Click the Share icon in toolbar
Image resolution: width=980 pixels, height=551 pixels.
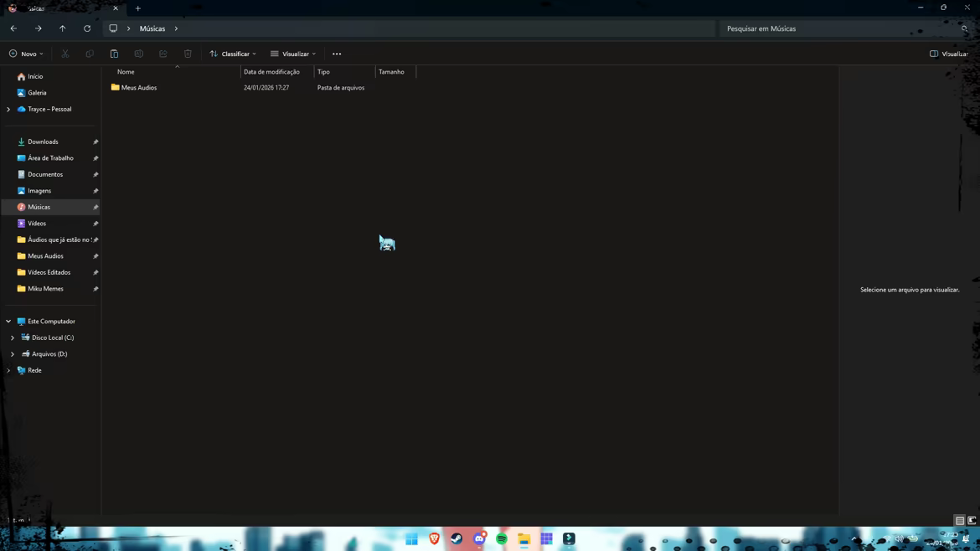pos(163,54)
